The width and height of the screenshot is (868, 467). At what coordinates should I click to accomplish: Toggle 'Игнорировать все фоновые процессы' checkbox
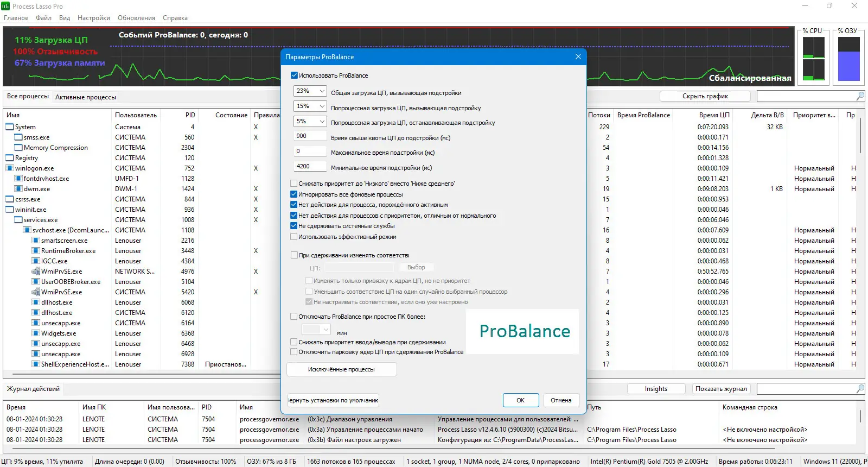[294, 194]
